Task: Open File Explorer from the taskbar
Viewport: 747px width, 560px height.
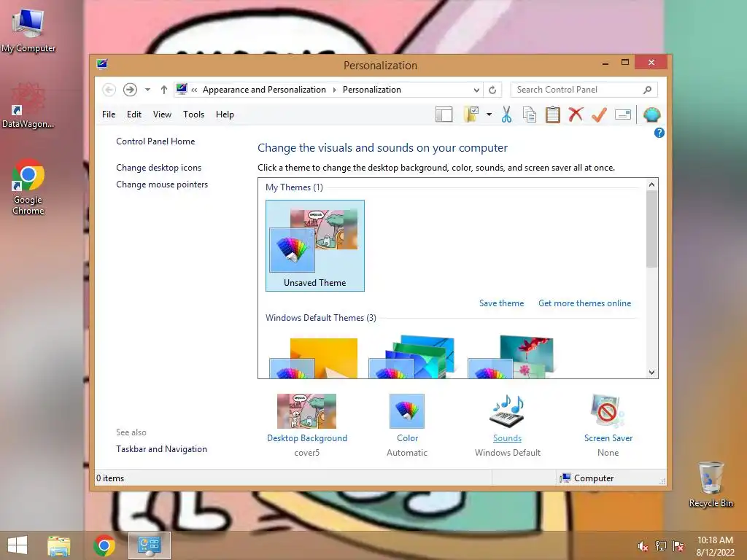Action: pos(59,545)
